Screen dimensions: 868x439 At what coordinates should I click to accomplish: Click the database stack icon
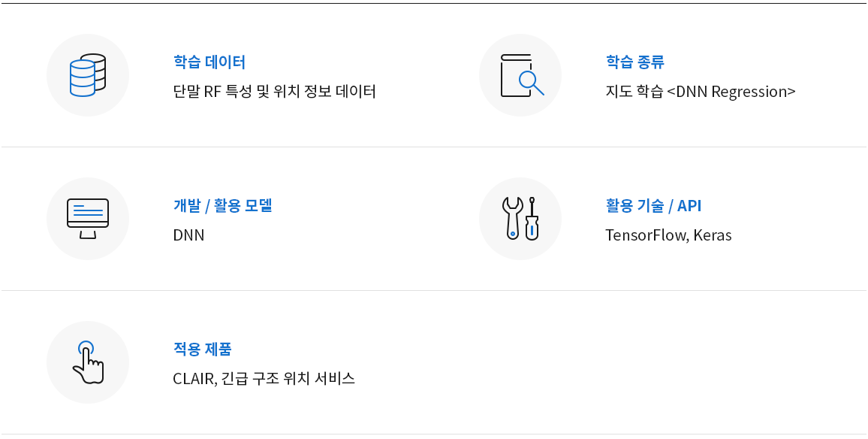[87, 75]
